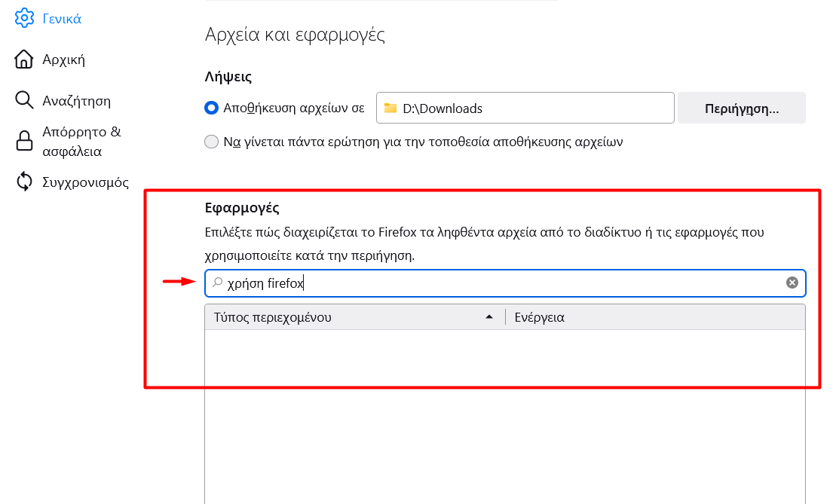Open the Γενικά settings gear icon

click(x=25, y=18)
